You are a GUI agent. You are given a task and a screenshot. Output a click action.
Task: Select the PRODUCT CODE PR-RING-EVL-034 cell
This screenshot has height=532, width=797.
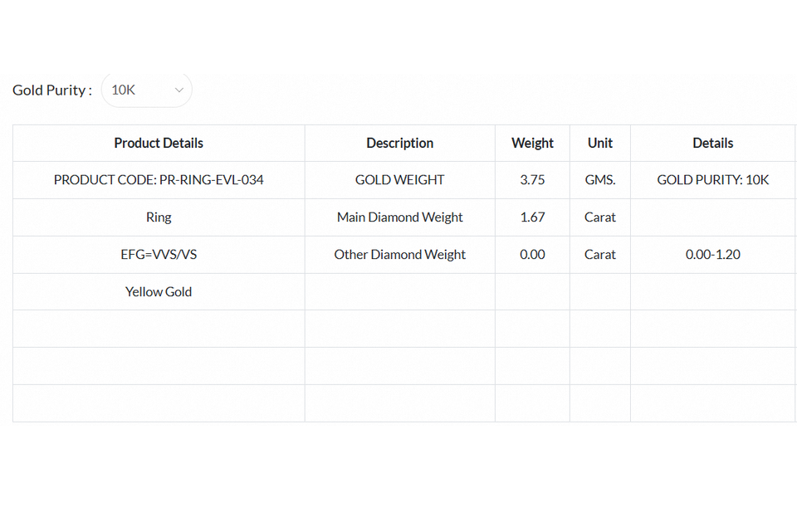[x=159, y=179]
